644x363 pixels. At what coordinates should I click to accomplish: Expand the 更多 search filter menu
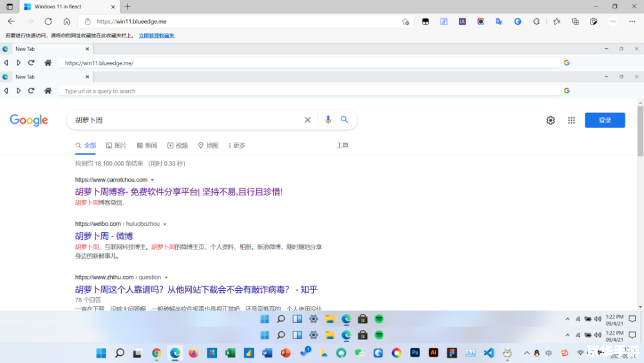(x=236, y=146)
